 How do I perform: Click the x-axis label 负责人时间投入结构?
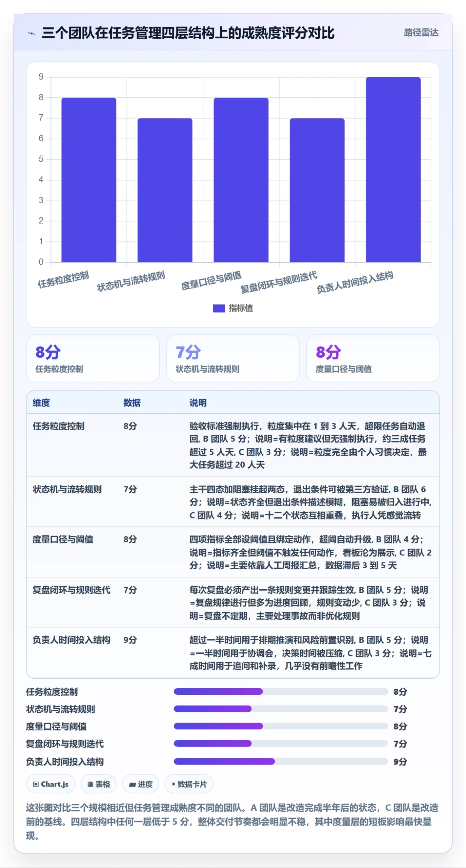click(355, 282)
